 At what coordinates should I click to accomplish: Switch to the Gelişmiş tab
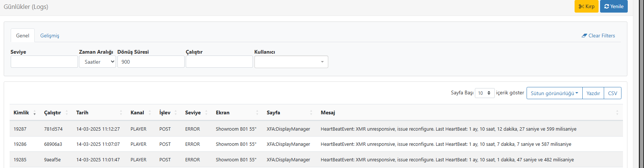[49, 36]
